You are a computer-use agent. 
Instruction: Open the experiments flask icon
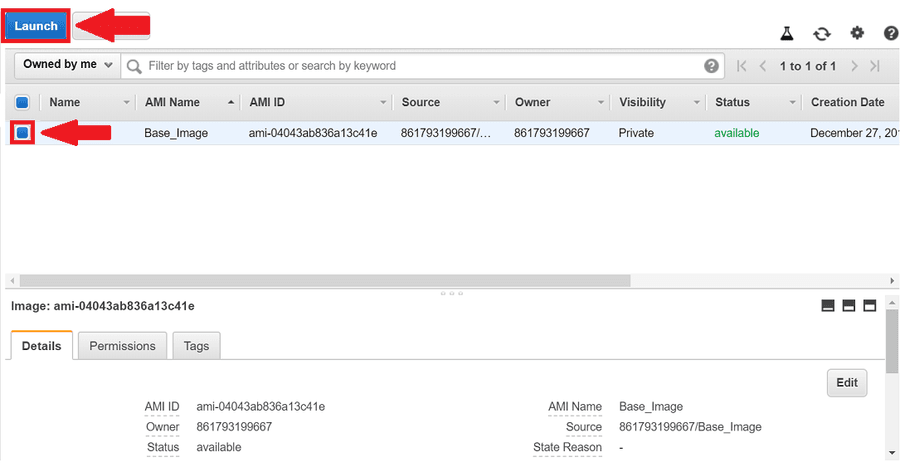coord(787,33)
